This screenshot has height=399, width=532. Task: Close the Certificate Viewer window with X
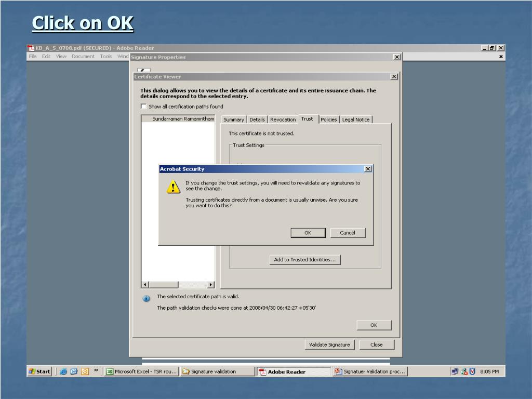[394, 77]
